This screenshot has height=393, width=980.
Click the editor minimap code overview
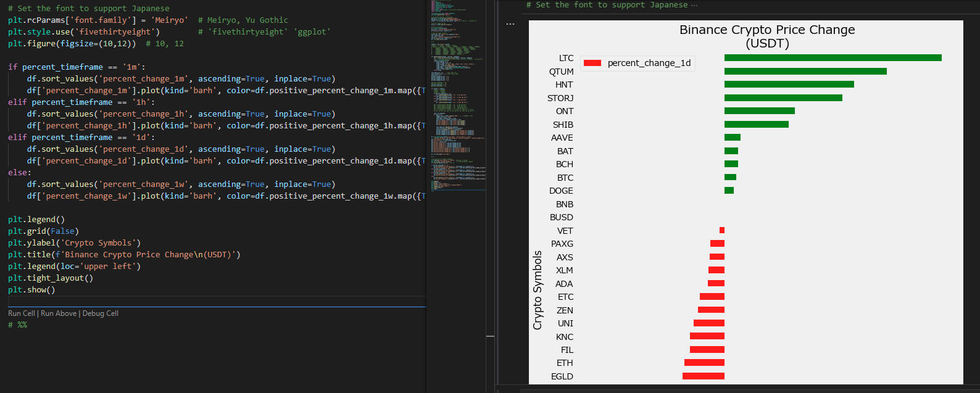pyautogui.click(x=458, y=96)
